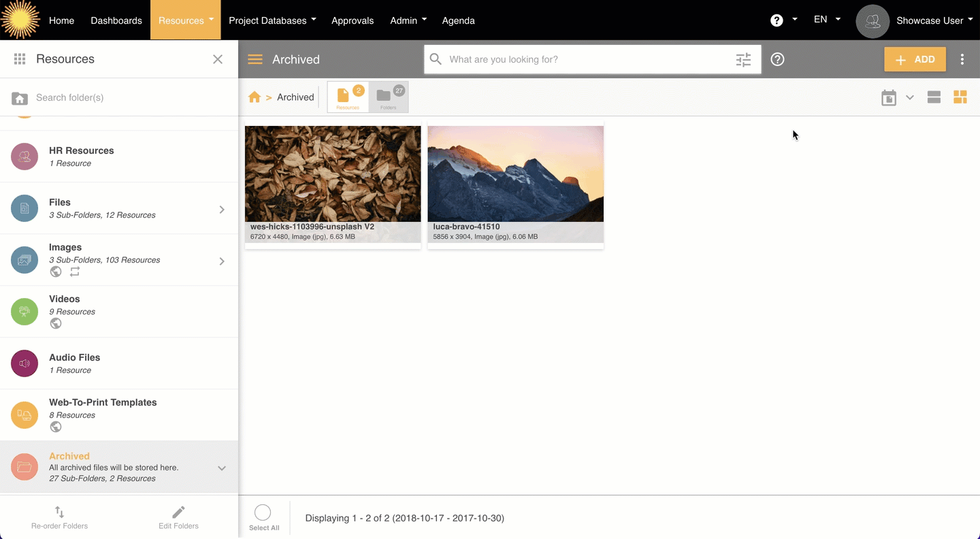The width and height of the screenshot is (980, 539).
Task: Switch to list view layout
Action: pyautogui.click(x=934, y=97)
